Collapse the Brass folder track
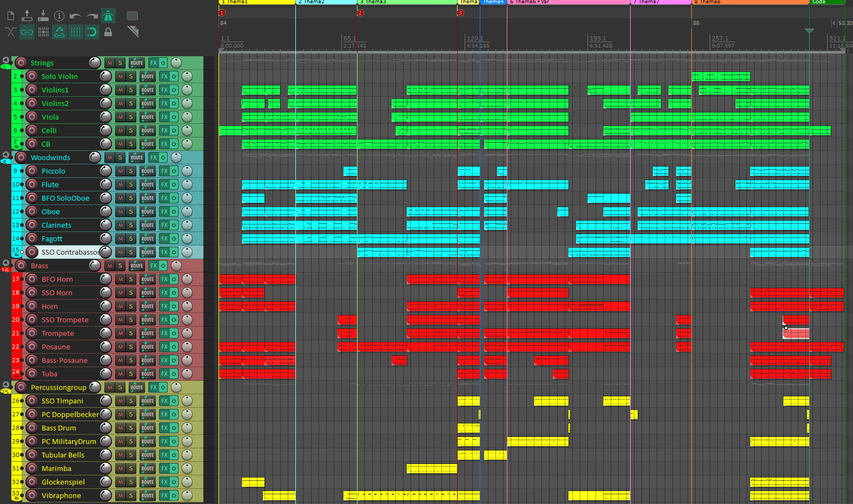Viewport: 853px width, 504px height. [x=6, y=263]
